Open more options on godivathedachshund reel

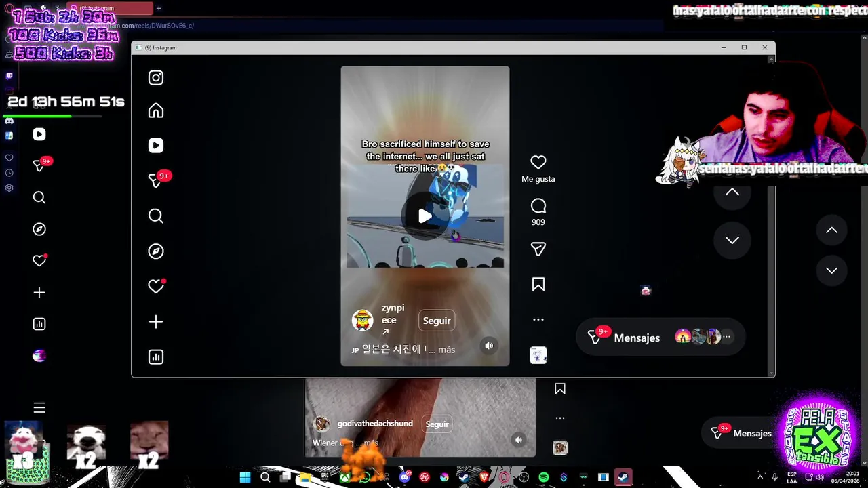click(x=560, y=418)
